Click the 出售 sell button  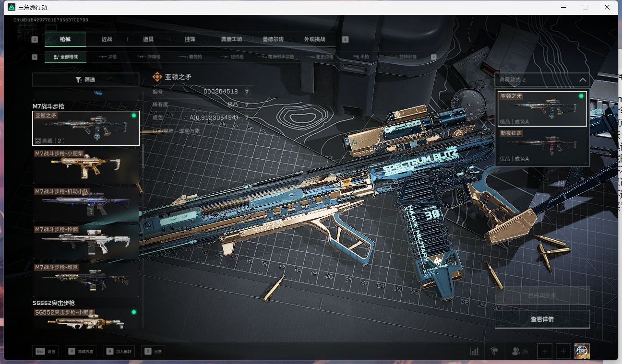point(154,352)
